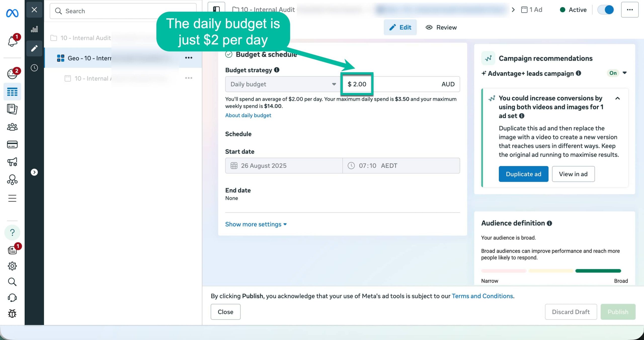Image resolution: width=644 pixels, height=340 pixels.
Task: Open the About daily budget link
Action: pyautogui.click(x=248, y=115)
